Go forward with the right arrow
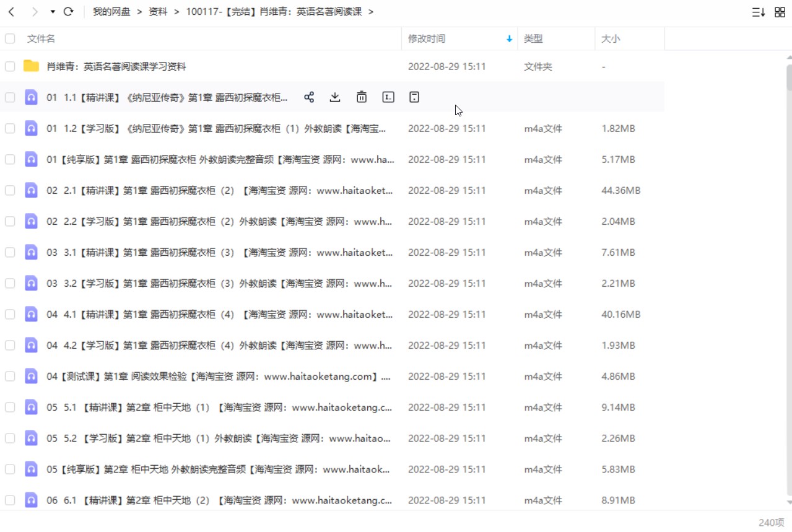792x532 pixels. tap(35, 12)
